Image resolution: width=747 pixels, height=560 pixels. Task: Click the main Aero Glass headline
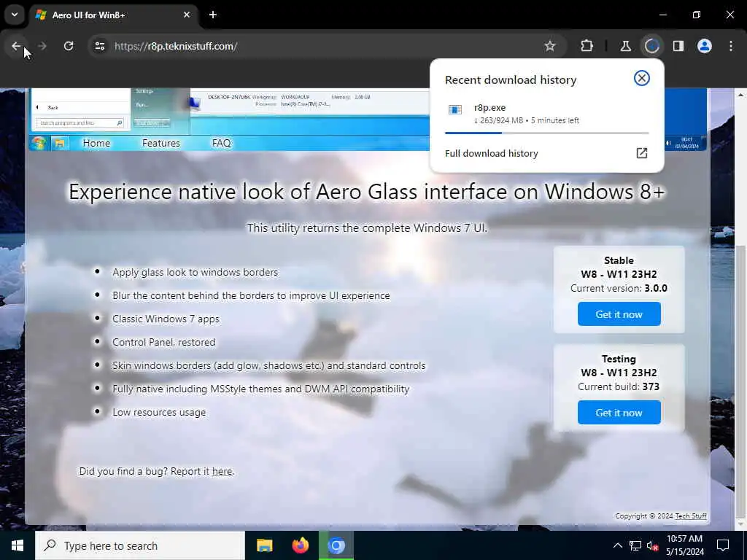coord(366,192)
